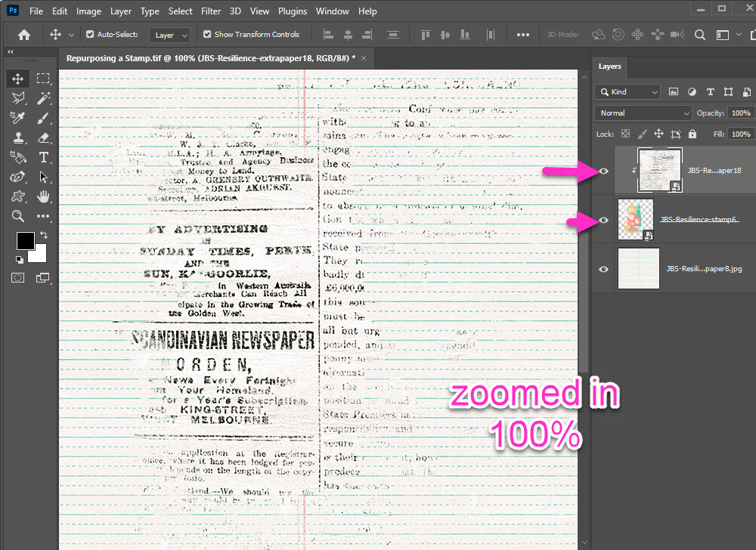Align right edges in options bar
The image size is (756, 550).
[x=367, y=35]
